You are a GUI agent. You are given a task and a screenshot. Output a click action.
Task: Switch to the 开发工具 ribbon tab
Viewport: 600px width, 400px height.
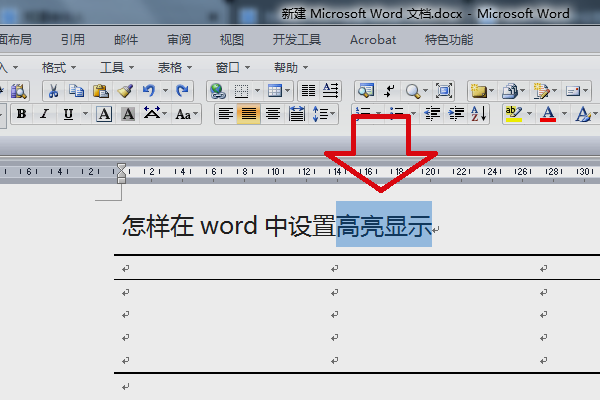click(x=297, y=39)
